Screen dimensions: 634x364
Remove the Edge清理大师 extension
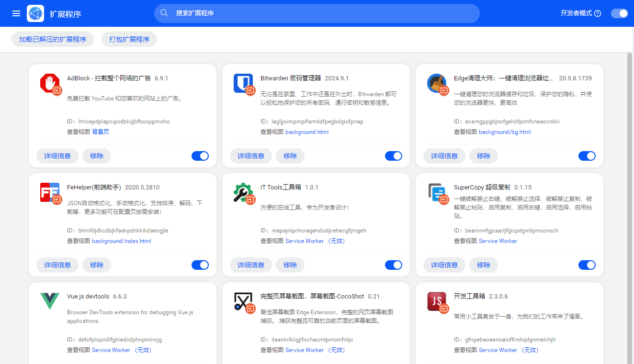click(x=484, y=156)
